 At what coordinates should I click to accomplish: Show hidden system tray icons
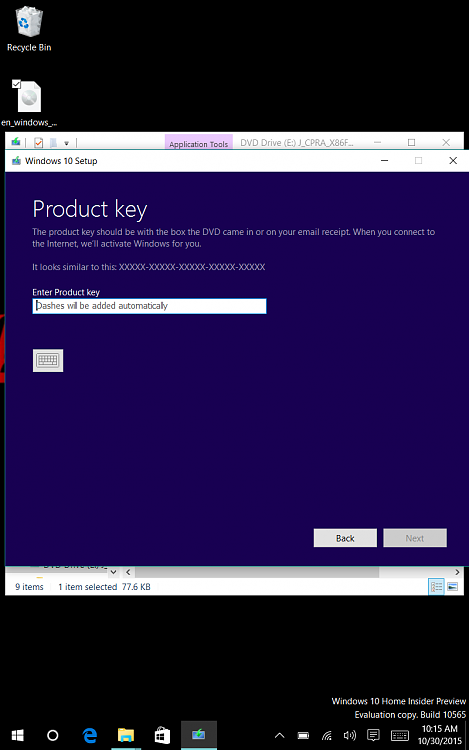pyautogui.click(x=280, y=735)
